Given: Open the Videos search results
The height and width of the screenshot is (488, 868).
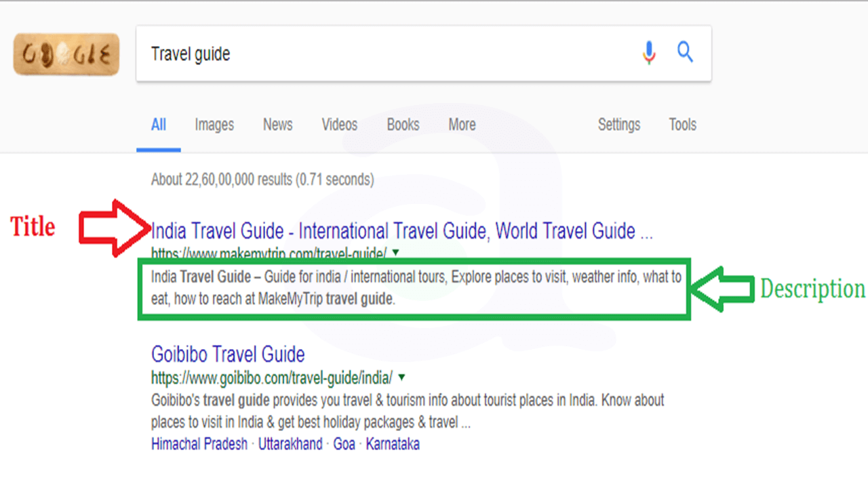Looking at the screenshot, I should (339, 125).
